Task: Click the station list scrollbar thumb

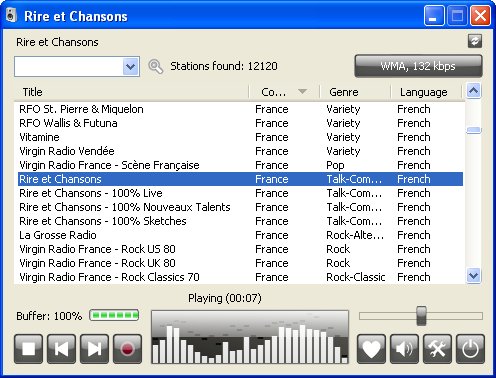Action: point(474,130)
